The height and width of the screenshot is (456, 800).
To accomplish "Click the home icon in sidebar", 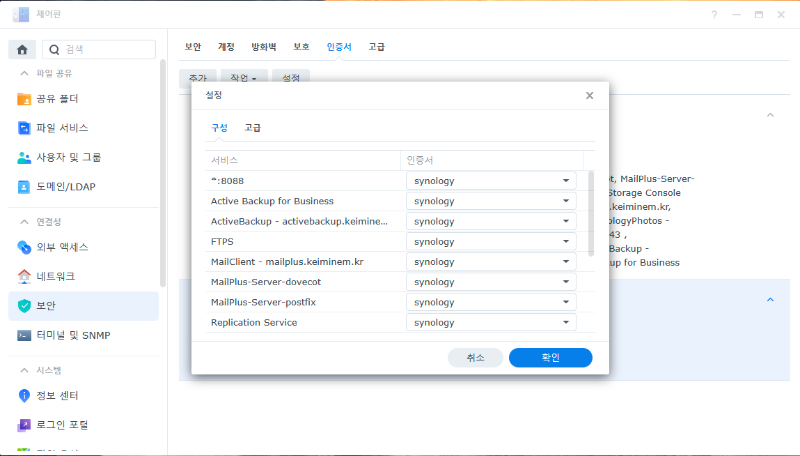I will click(x=21, y=49).
